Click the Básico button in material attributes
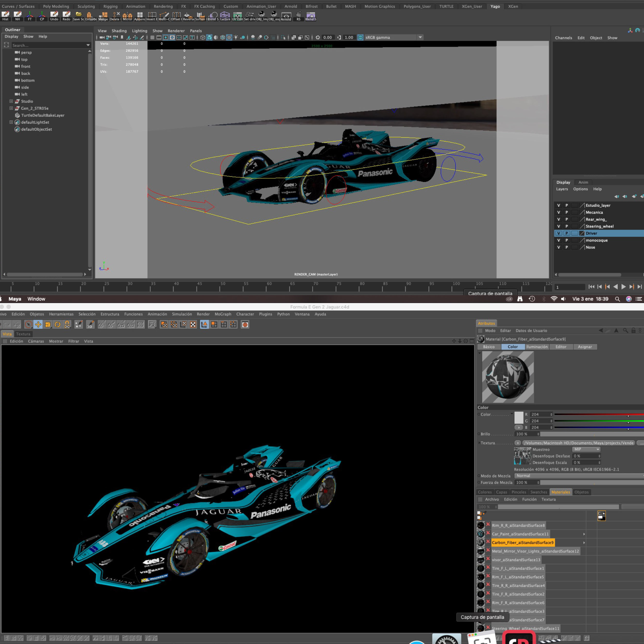This screenshot has width=644, height=644. [x=489, y=347]
